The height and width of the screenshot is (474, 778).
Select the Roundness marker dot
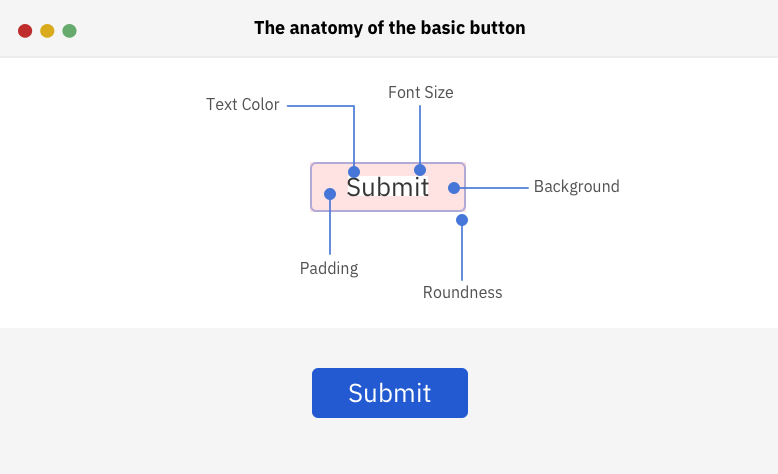(x=462, y=220)
